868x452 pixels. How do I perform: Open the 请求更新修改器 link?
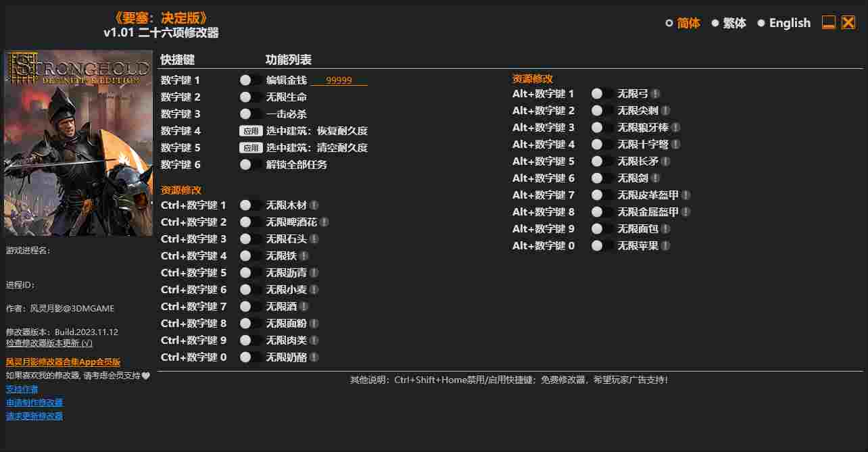[34, 416]
